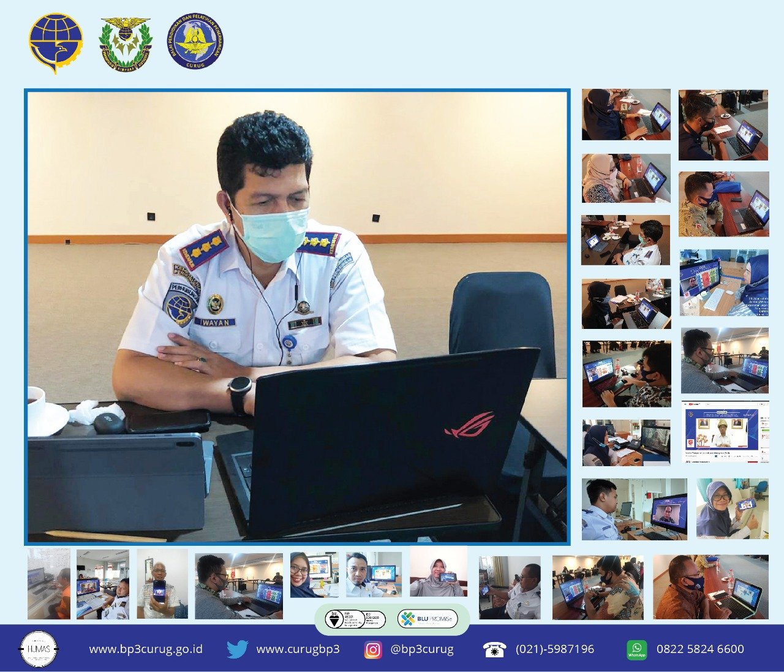Open the BP3 Curug circular logo

coord(196,40)
